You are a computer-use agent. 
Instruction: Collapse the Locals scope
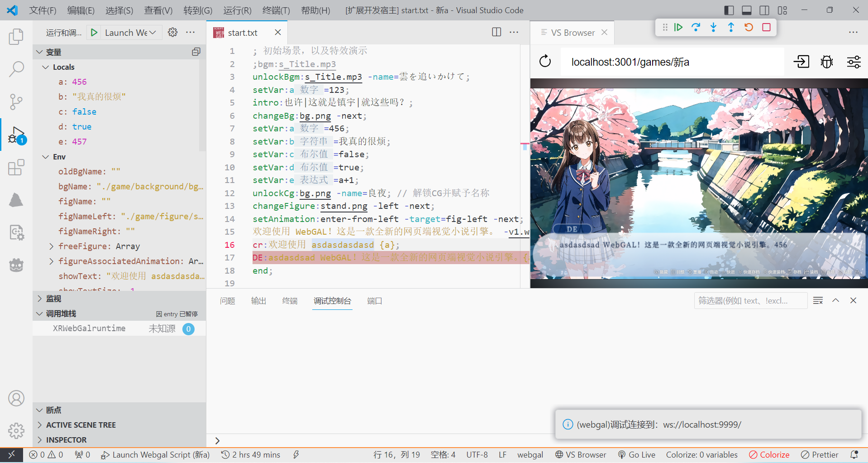tap(45, 67)
